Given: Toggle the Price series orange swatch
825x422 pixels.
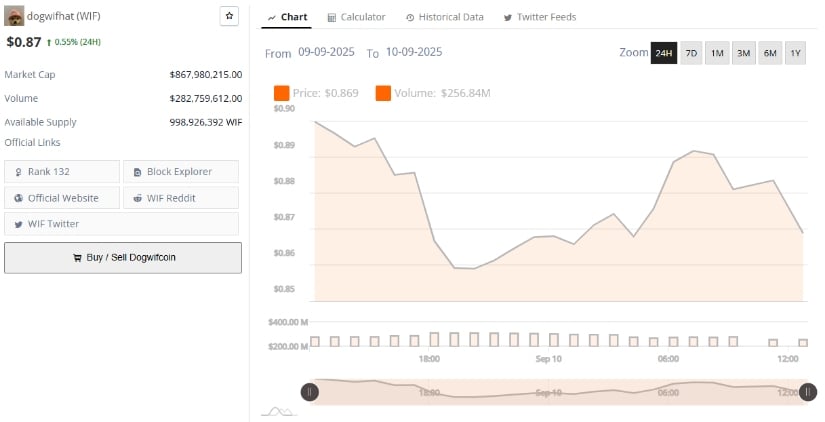Looking at the screenshot, I should (281, 93).
